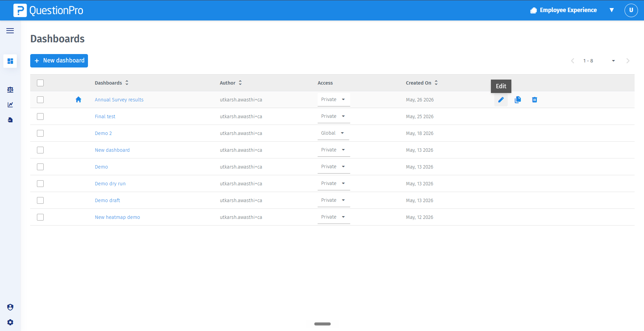Open the hamburger menu in the sidebar
Screen dimensions: 644x331
[x=10, y=31]
